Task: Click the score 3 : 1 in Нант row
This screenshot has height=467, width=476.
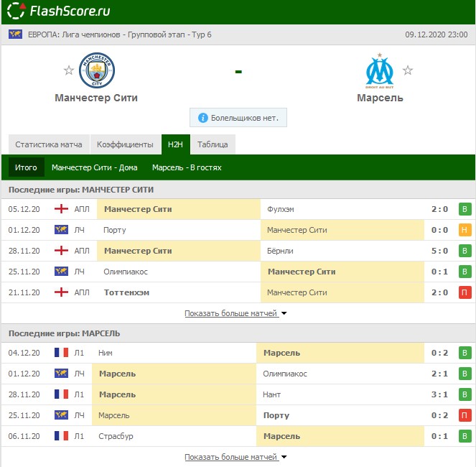Action: (x=439, y=394)
